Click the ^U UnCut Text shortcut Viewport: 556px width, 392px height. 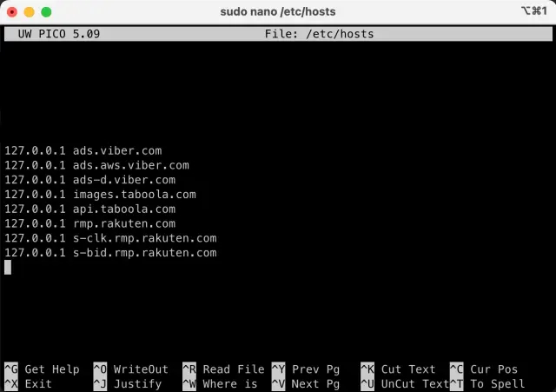click(405, 384)
